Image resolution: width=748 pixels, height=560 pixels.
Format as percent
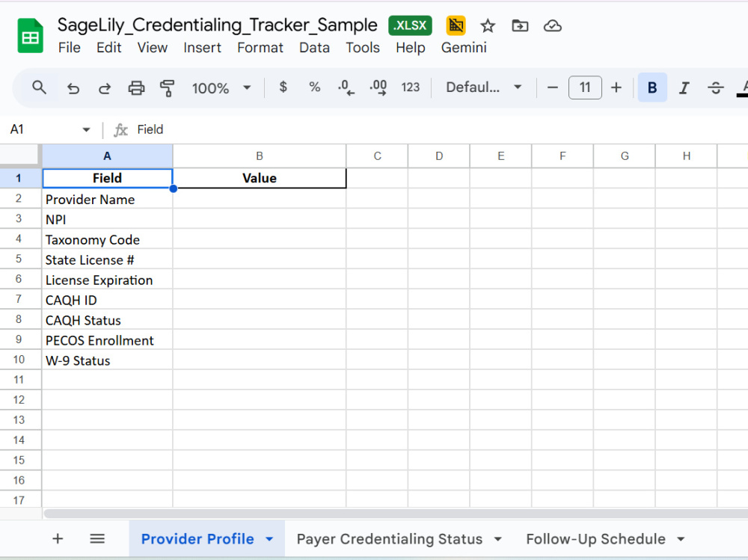(x=314, y=87)
